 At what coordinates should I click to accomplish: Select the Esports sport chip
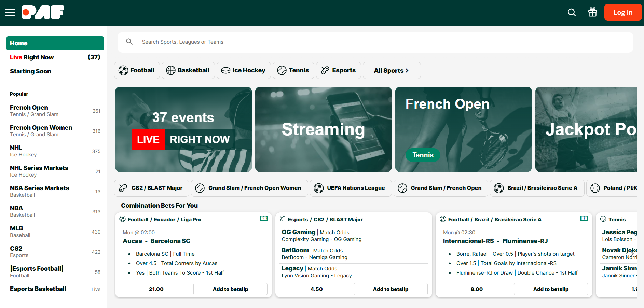point(338,70)
